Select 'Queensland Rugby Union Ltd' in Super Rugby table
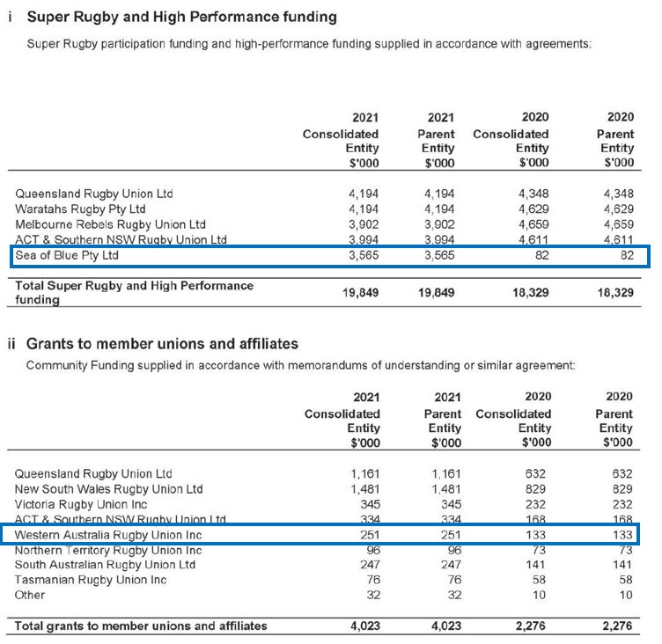 (94, 194)
